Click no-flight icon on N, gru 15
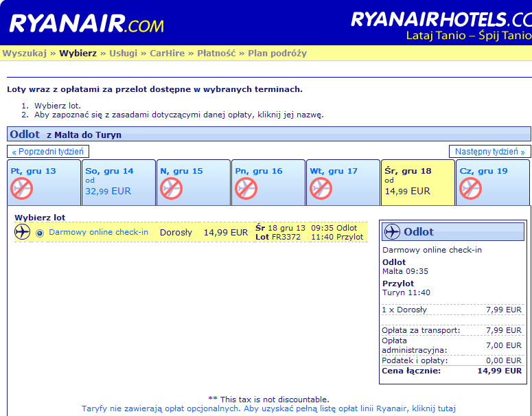The image size is (532, 416). tap(172, 189)
